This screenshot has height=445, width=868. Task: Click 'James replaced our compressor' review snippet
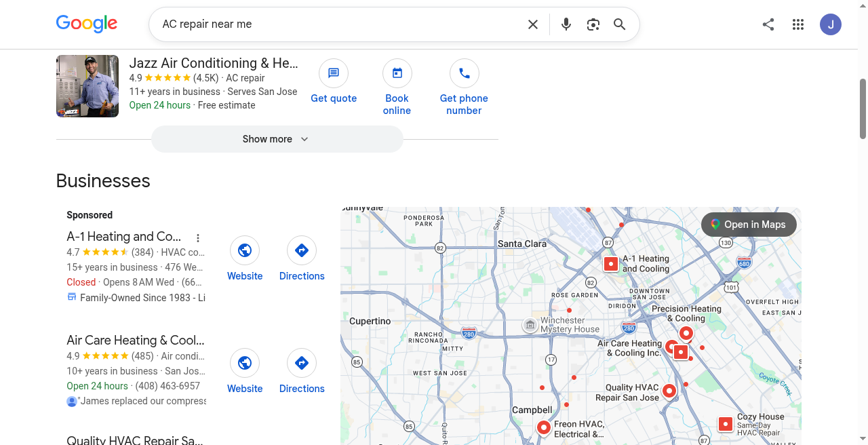[x=142, y=401]
